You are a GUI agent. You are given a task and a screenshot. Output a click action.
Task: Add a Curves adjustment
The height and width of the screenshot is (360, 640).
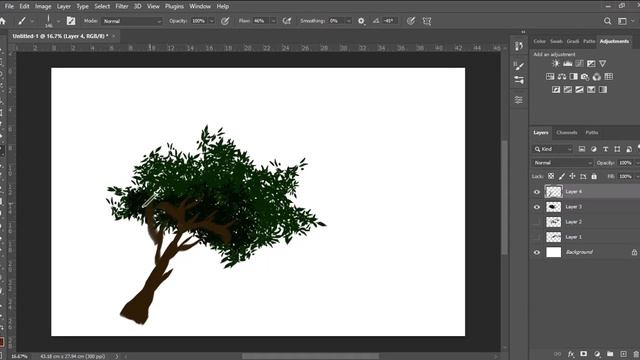click(579, 64)
